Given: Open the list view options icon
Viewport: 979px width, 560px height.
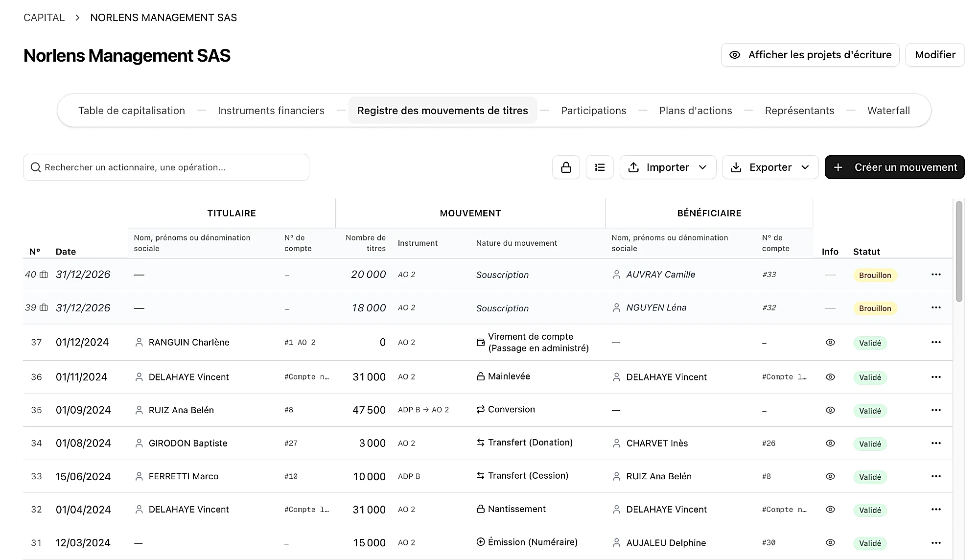Looking at the screenshot, I should 600,167.
